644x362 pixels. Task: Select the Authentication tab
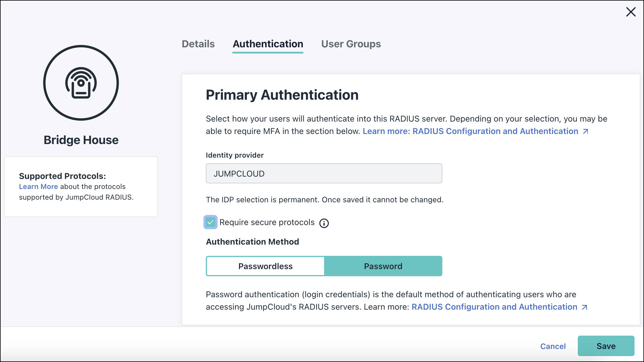268,44
